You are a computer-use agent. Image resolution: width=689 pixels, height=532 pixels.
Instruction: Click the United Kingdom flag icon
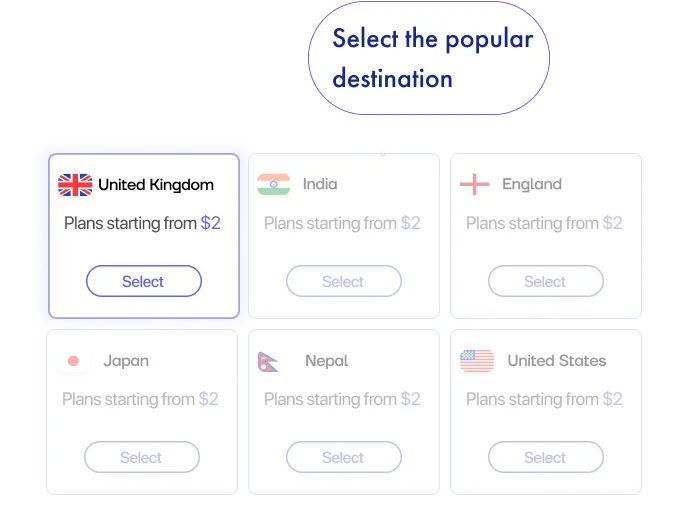(x=75, y=185)
